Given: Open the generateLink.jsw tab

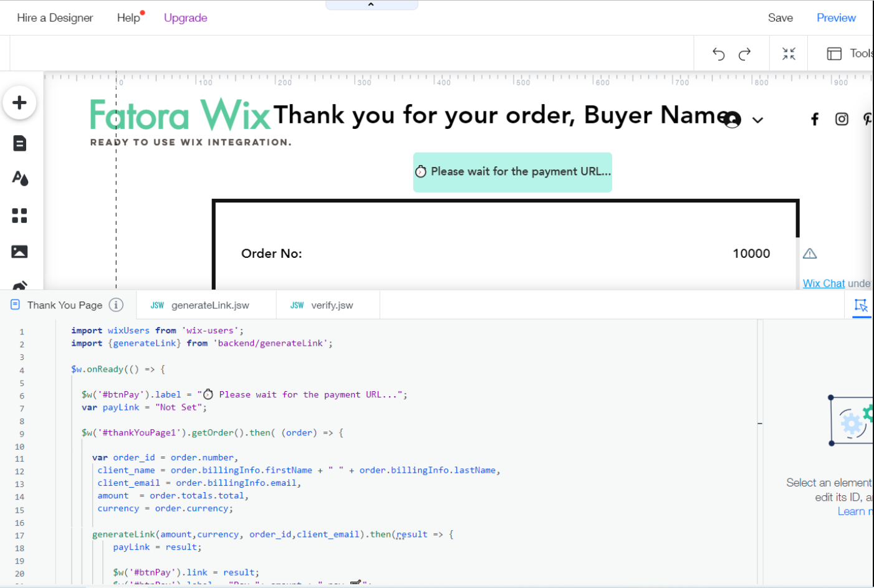Looking at the screenshot, I should click(x=206, y=305).
